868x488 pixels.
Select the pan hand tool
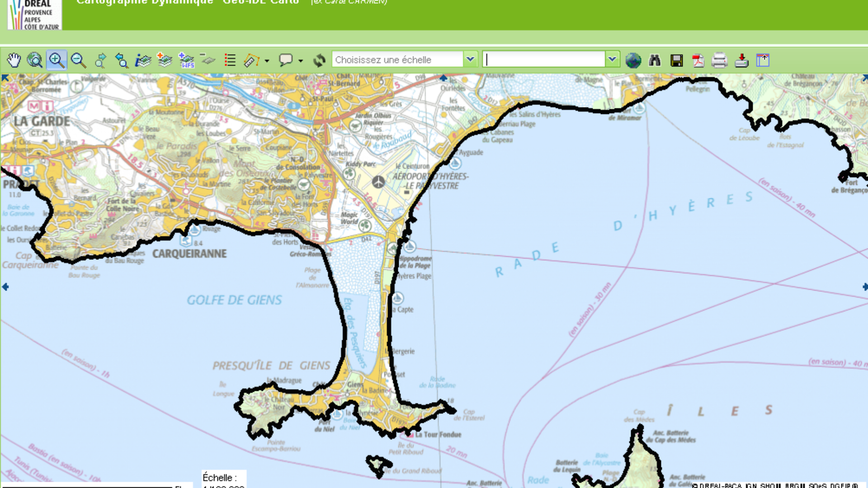click(x=14, y=60)
